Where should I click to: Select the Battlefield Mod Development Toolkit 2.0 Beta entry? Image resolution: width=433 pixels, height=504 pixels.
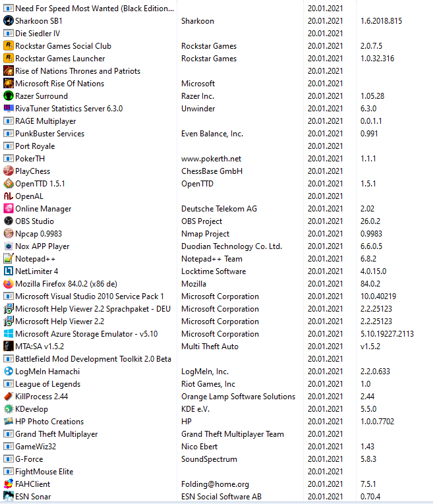(93, 359)
